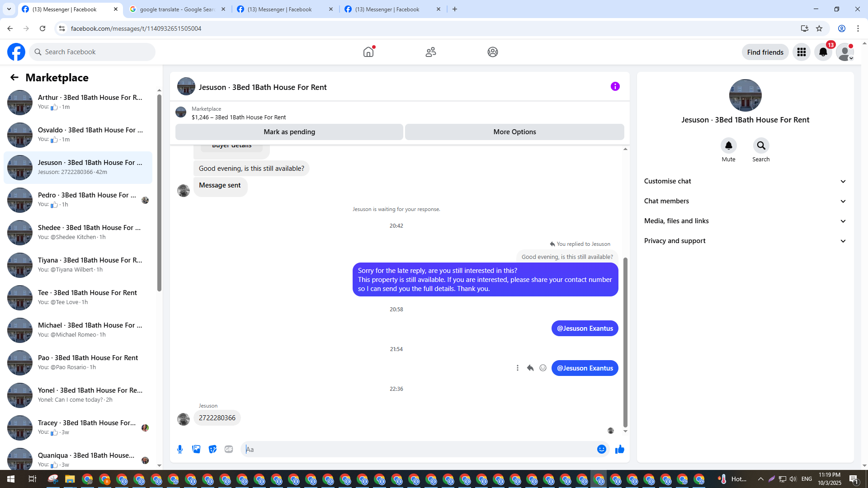
Task: Bookmark this page with the star icon
Action: click(x=819, y=28)
